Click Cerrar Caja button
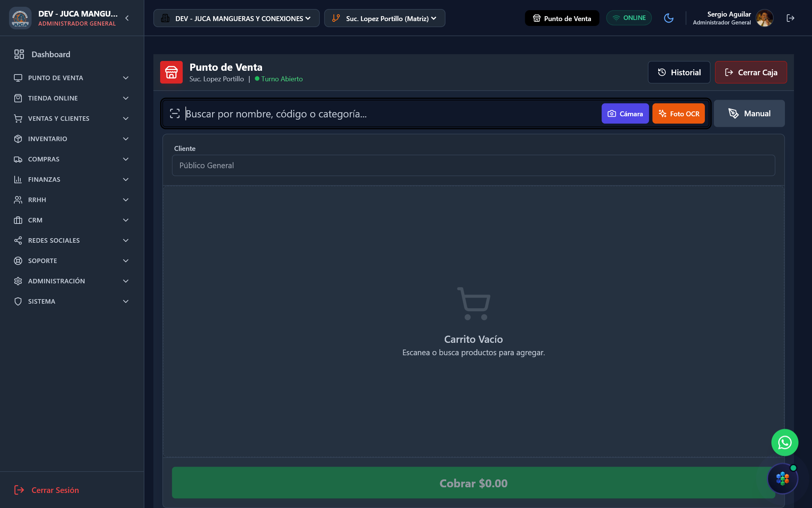Screen dimensions: 812x508 pos(751,72)
